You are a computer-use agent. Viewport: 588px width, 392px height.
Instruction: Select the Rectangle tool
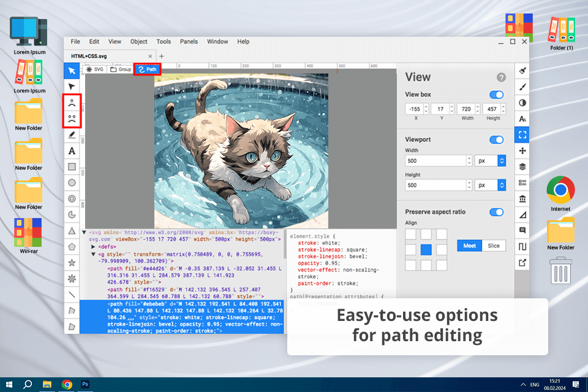tap(72, 167)
